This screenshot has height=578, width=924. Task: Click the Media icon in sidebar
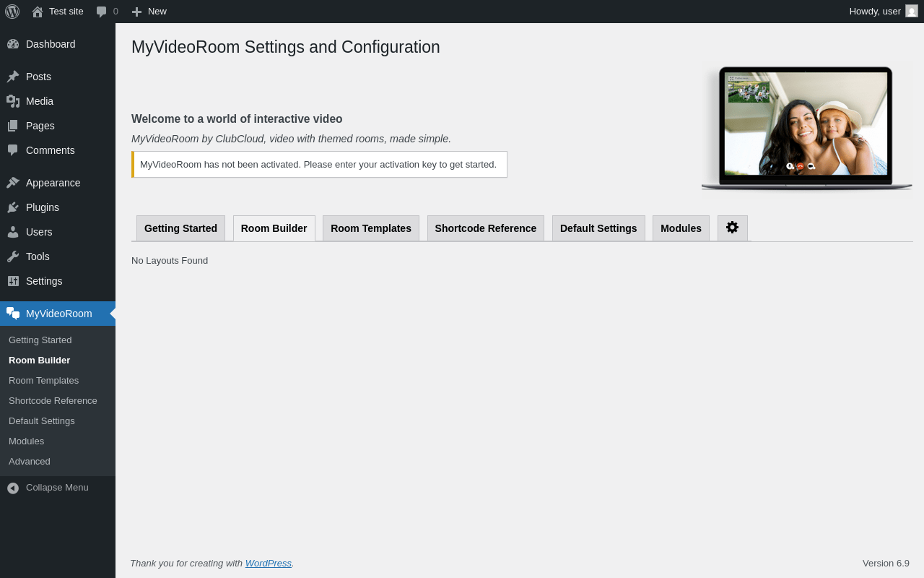13,101
